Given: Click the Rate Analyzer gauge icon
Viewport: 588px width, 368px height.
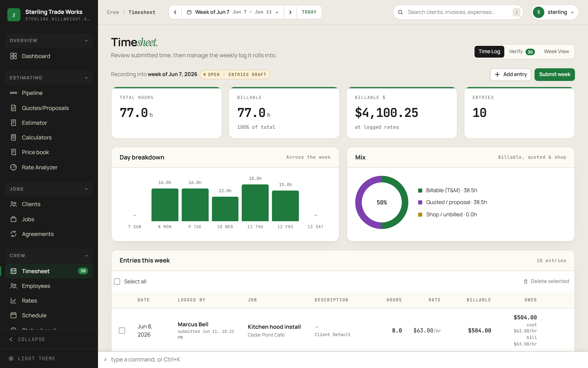Looking at the screenshot, I should pos(13,167).
